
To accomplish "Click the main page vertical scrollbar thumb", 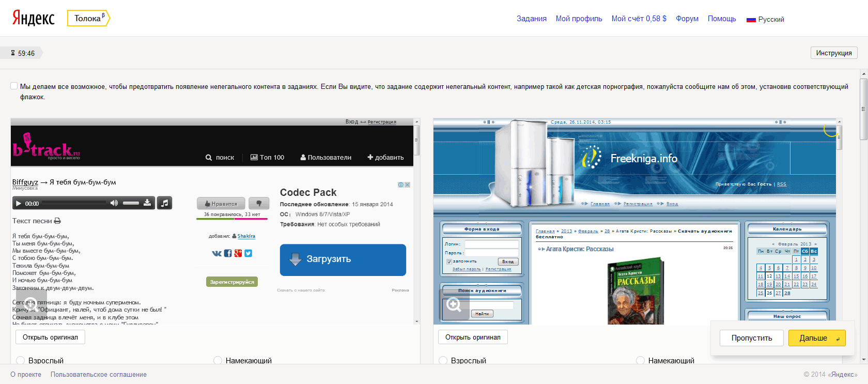I will click(863, 109).
